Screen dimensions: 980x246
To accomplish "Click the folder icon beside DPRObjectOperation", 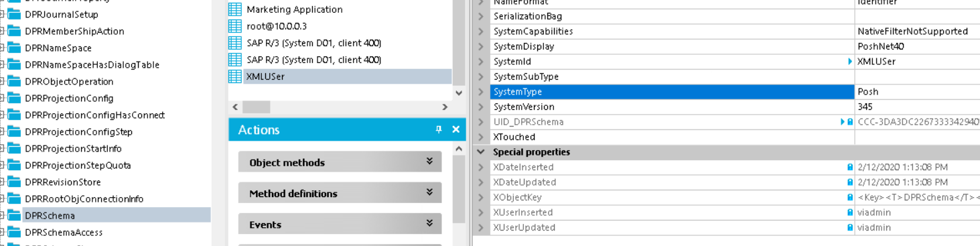I will [14, 81].
